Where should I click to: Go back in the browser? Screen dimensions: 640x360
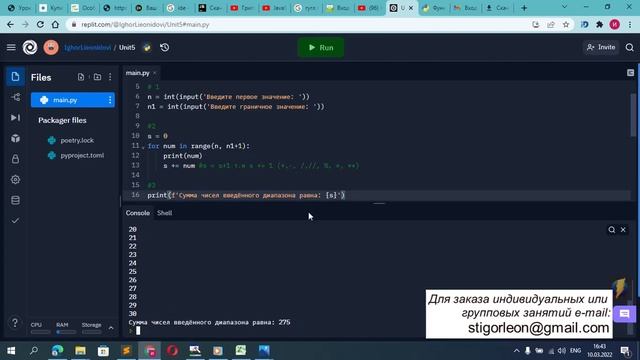pyautogui.click(x=11, y=24)
